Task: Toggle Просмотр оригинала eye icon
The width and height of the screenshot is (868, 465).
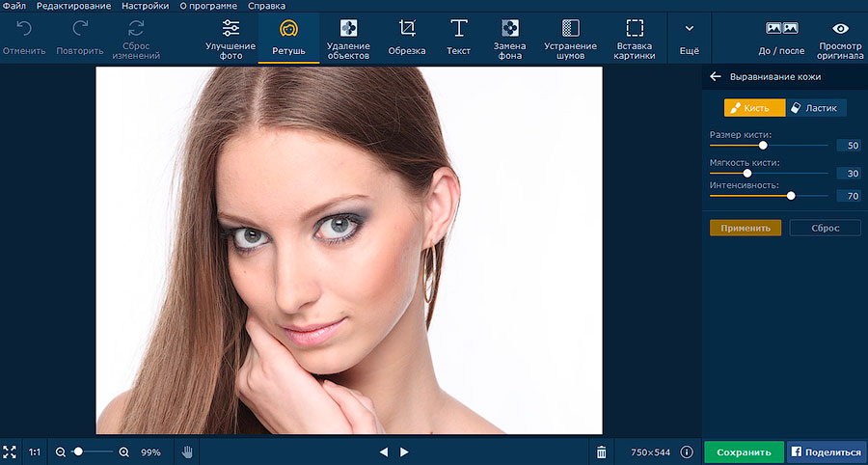Action: coord(840,28)
